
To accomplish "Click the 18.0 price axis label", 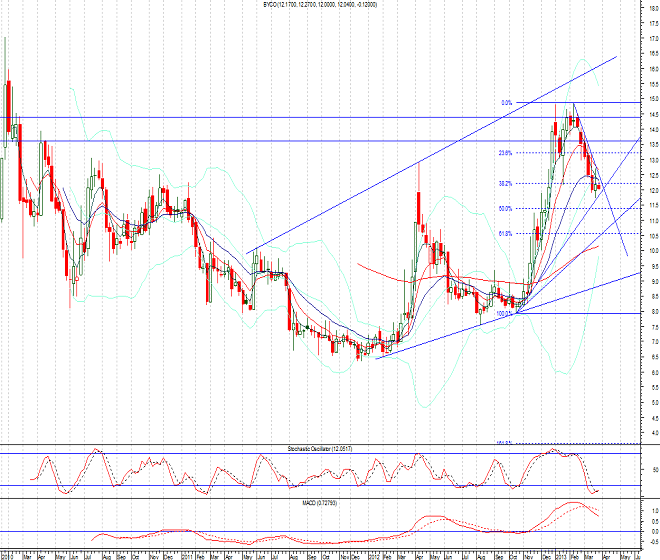I will click(x=651, y=8).
